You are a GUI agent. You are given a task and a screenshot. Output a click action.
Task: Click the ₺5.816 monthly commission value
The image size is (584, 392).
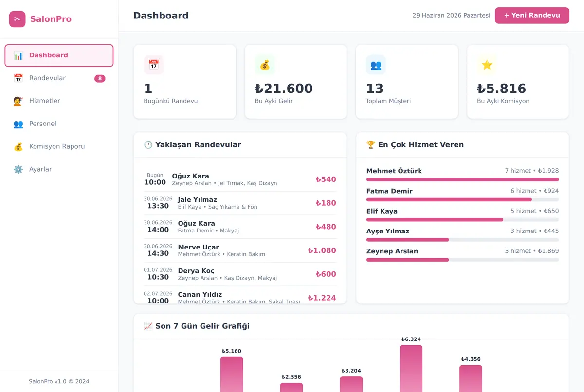501,89
